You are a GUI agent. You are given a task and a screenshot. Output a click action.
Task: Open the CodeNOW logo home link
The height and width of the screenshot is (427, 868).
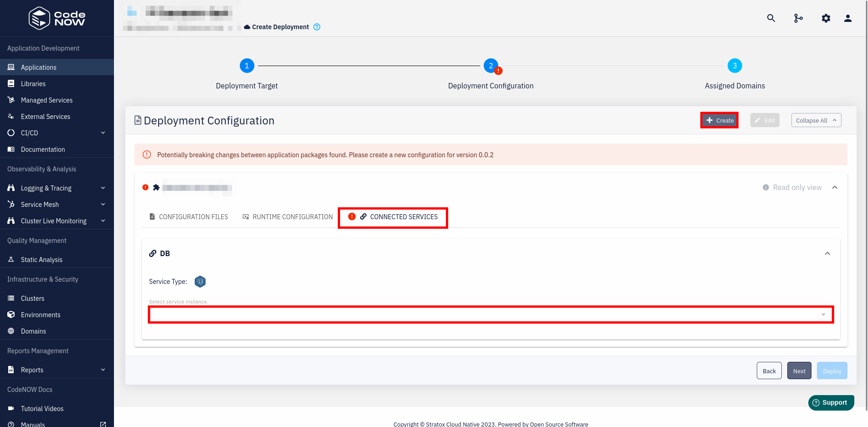pos(57,18)
